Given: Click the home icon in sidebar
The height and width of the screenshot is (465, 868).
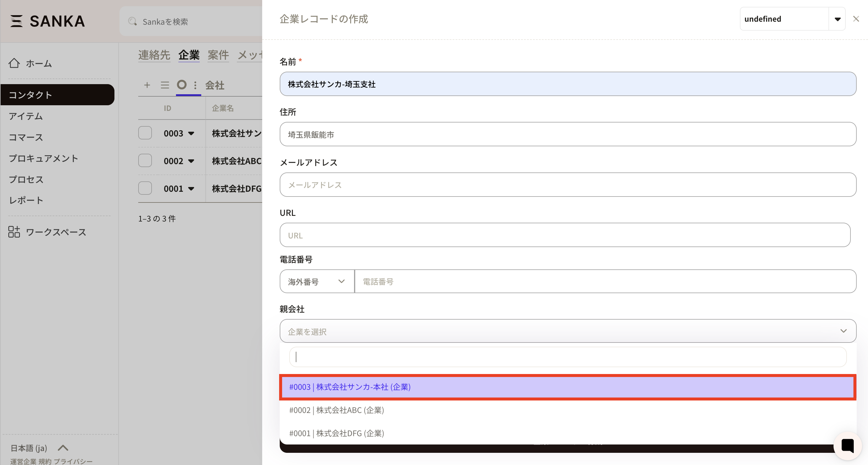Looking at the screenshot, I should coord(14,63).
